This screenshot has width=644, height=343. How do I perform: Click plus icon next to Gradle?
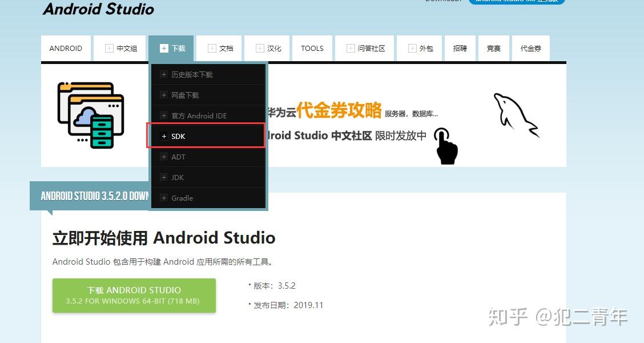point(164,198)
